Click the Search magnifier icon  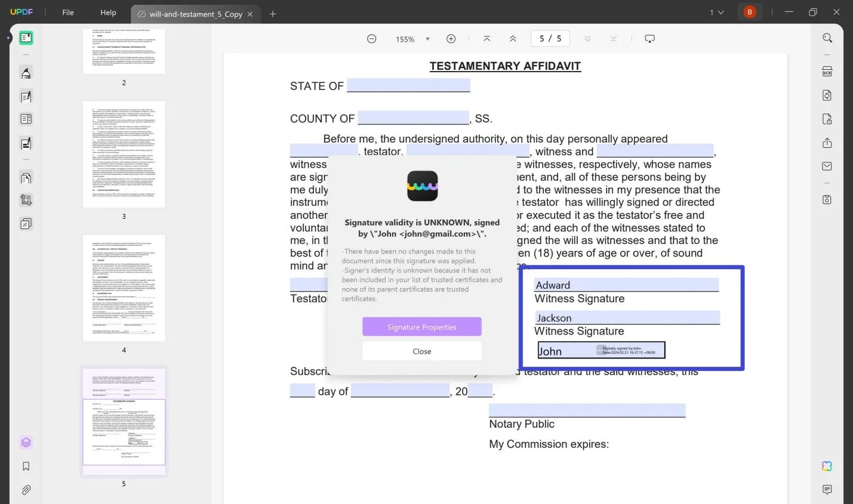click(x=827, y=38)
